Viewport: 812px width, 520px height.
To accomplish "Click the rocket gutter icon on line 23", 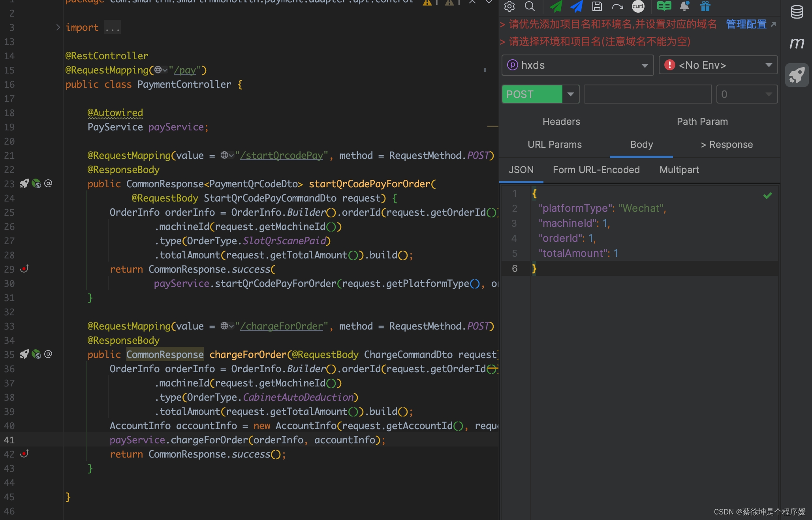I will point(24,183).
